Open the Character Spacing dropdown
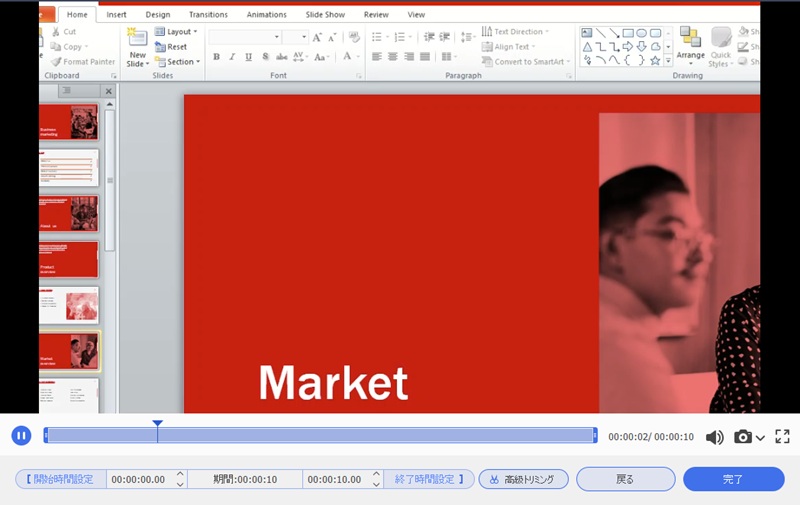800x505 pixels. click(x=300, y=57)
